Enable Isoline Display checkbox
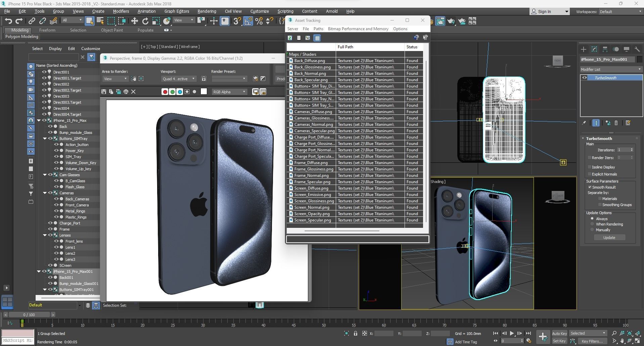644x346 pixels. (590, 167)
